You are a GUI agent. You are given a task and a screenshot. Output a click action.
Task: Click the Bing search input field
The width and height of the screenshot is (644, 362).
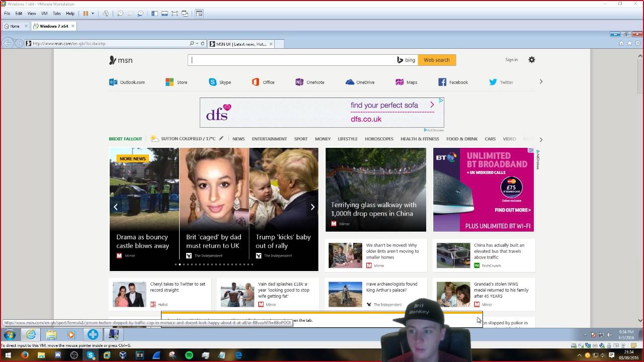tap(292, 60)
